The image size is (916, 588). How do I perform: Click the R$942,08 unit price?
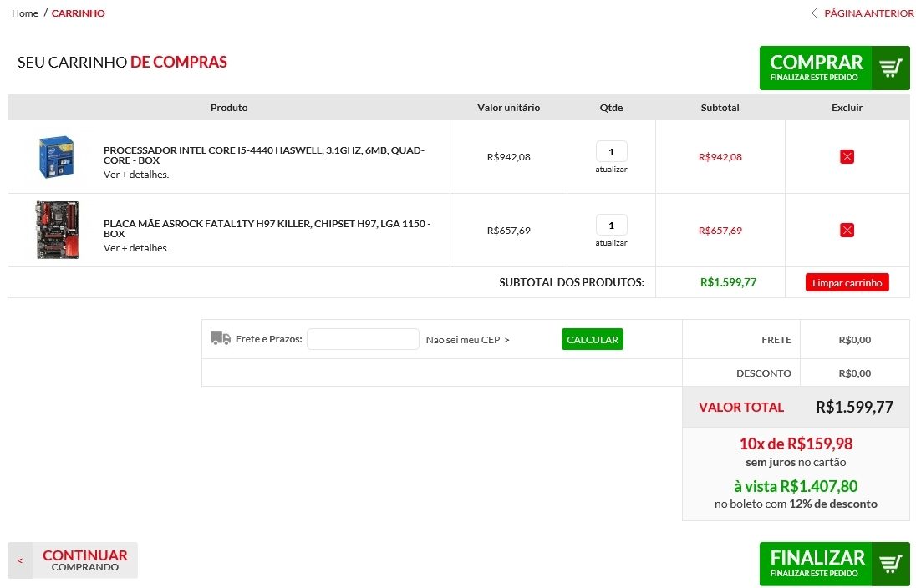click(508, 157)
